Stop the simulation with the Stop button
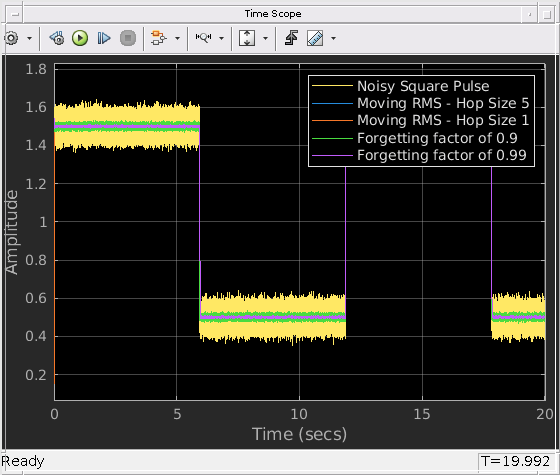Viewport: 560px width, 475px height. tap(128, 38)
